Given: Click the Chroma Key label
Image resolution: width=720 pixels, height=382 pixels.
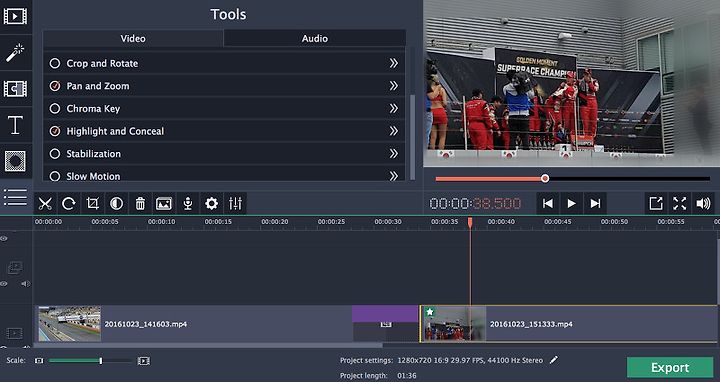Looking at the screenshot, I should point(93,109).
